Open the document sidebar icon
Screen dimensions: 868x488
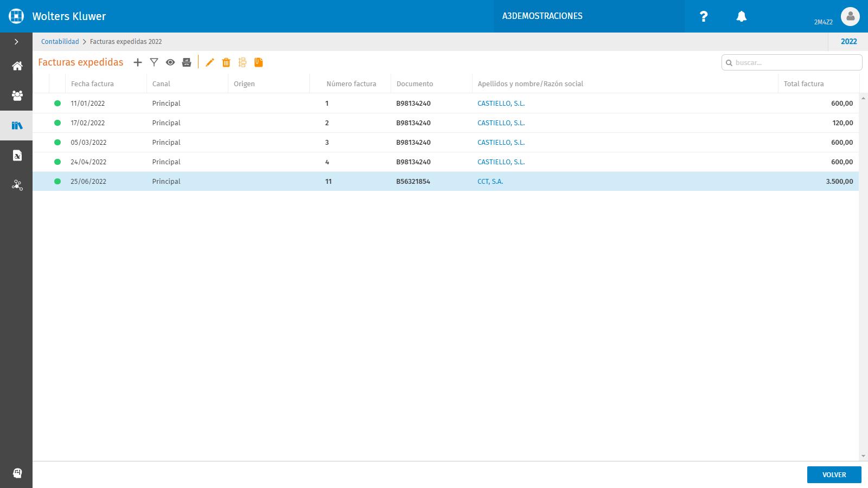pos(17,156)
